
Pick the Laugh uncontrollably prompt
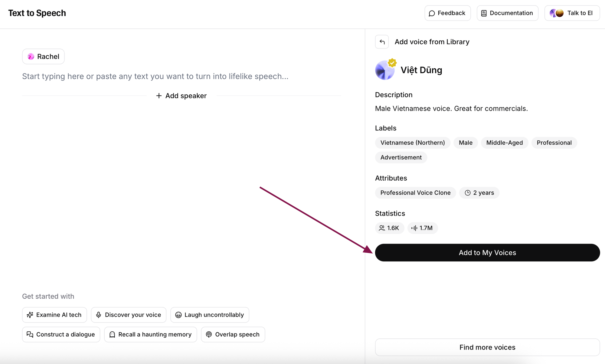pos(210,315)
